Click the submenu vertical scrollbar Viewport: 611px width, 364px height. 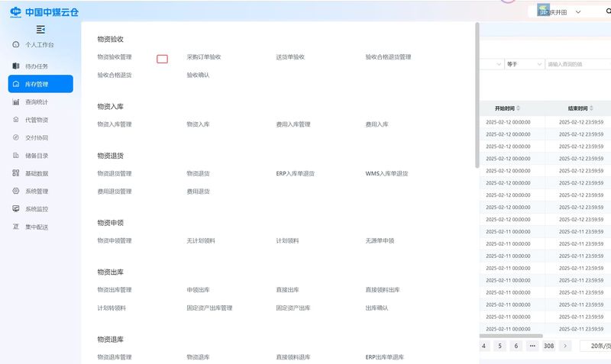pyautogui.click(x=477, y=95)
